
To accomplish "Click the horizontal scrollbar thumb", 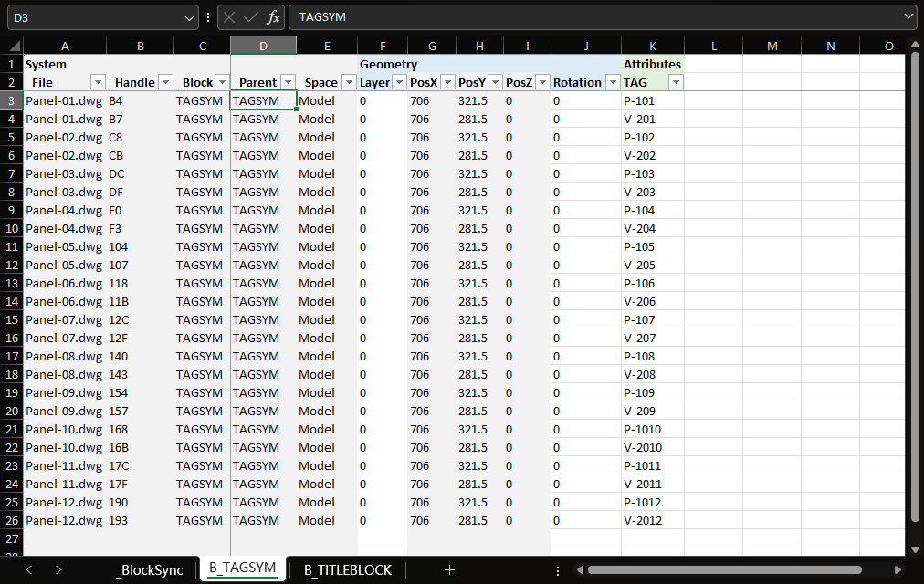I will pyautogui.click(x=725, y=570).
